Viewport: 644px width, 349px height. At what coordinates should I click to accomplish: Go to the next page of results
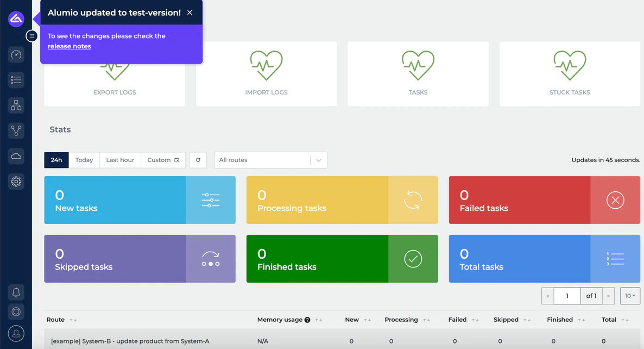(608, 296)
